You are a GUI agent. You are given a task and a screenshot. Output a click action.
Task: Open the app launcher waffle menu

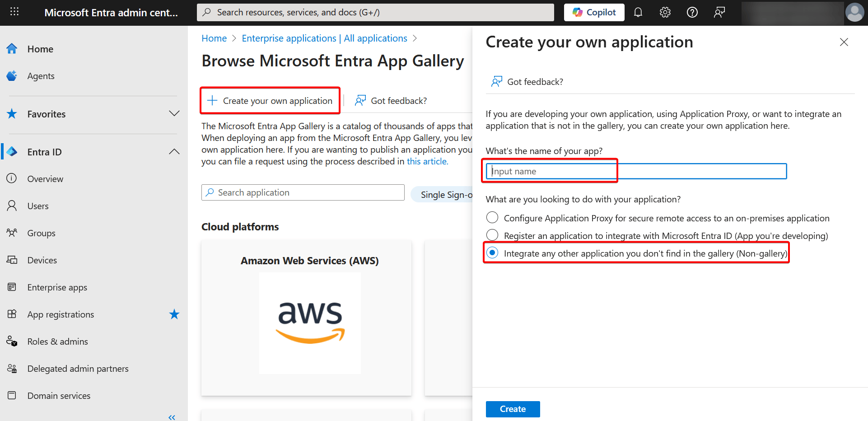pyautogui.click(x=14, y=12)
